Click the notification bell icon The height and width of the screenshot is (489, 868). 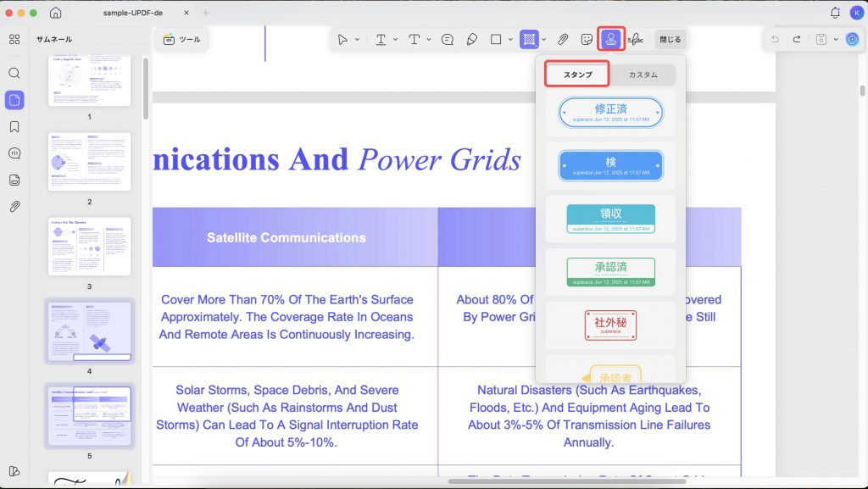(835, 13)
